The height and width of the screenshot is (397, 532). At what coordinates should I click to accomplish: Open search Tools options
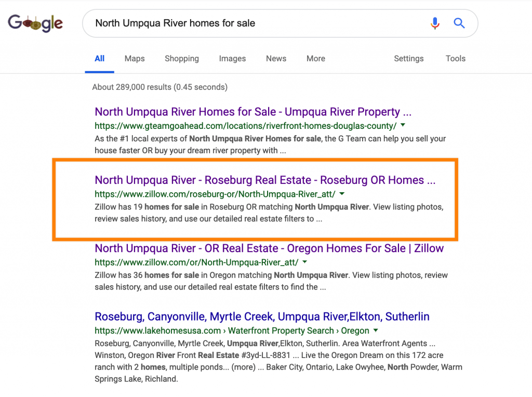[456, 58]
